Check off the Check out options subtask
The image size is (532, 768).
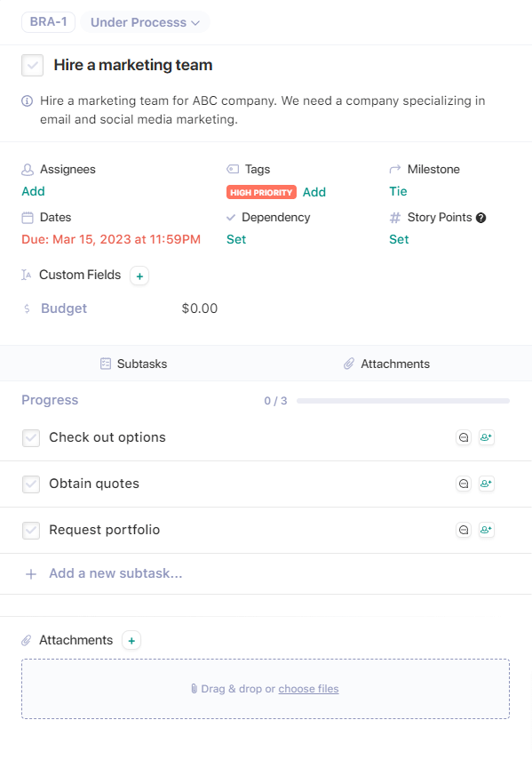[31, 438]
